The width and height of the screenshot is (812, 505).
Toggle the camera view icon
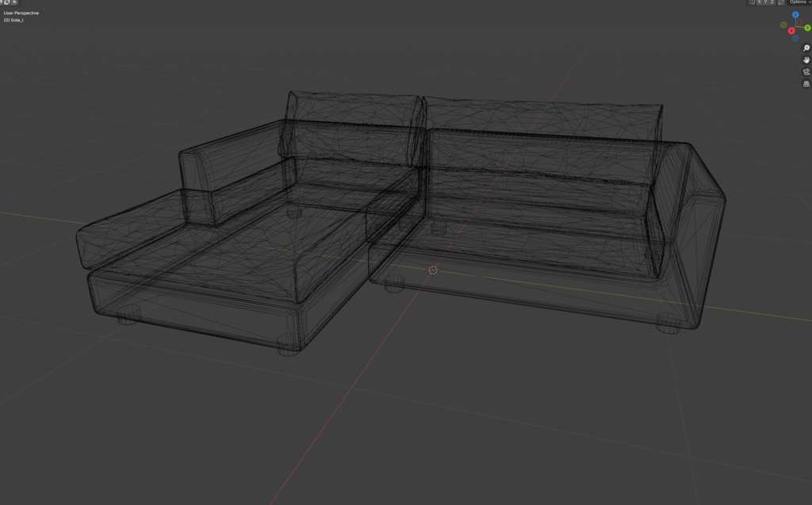pos(806,71)
